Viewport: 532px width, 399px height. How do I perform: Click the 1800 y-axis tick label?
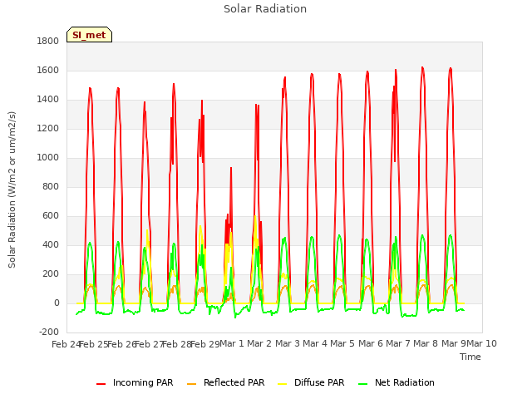pyautogui.click(x=48, y=41)
